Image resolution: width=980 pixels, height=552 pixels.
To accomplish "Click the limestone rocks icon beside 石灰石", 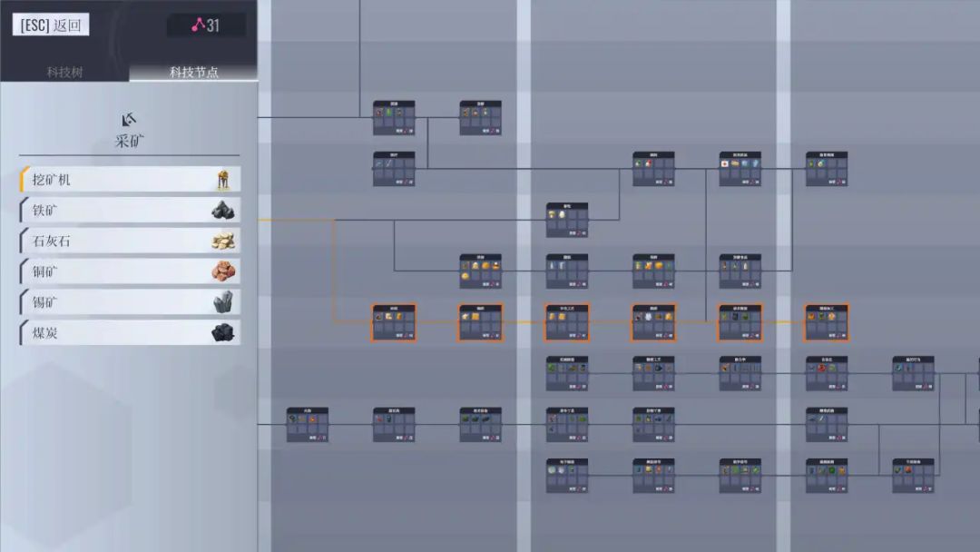I will tap(223, 241).
